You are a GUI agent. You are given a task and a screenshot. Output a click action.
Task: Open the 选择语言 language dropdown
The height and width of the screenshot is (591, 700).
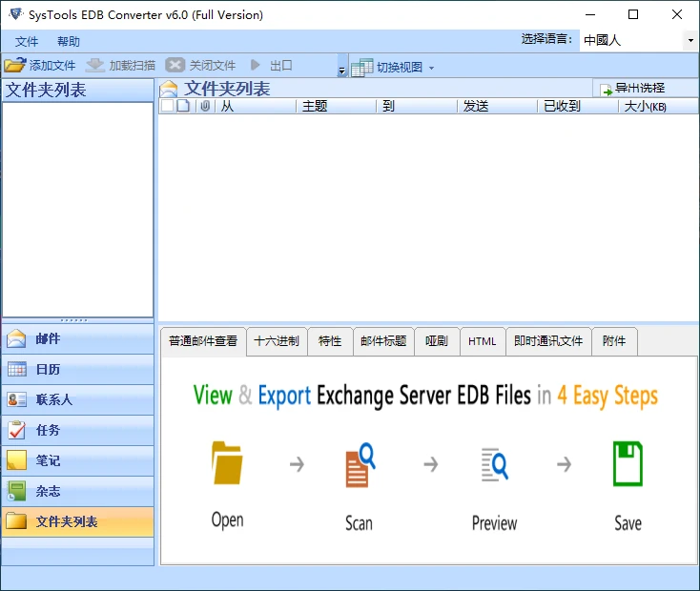tap(690, 41)
